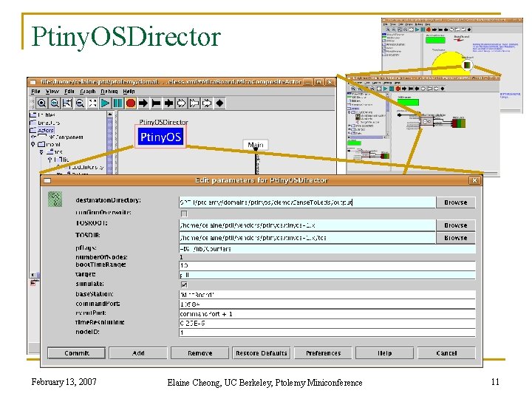Add an input/output multiport with the third outlined arrow
Viewport: 532px width, 399px height.
tap(207, 103)
